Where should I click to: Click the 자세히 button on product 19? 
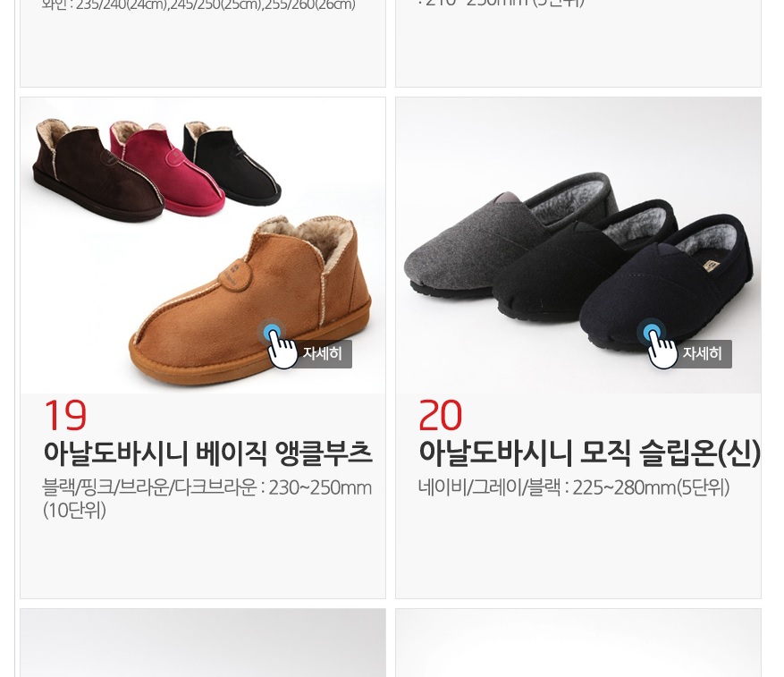(x=322, y=354)
